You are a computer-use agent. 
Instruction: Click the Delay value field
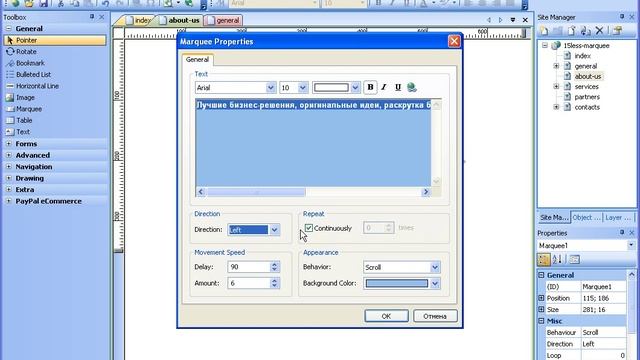(249, 267)
